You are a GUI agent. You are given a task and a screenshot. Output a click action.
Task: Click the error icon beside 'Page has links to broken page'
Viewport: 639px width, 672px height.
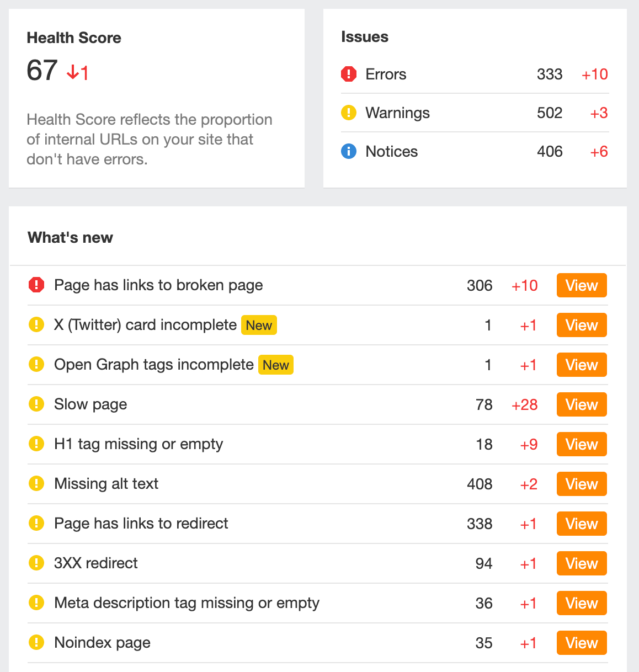36,285
